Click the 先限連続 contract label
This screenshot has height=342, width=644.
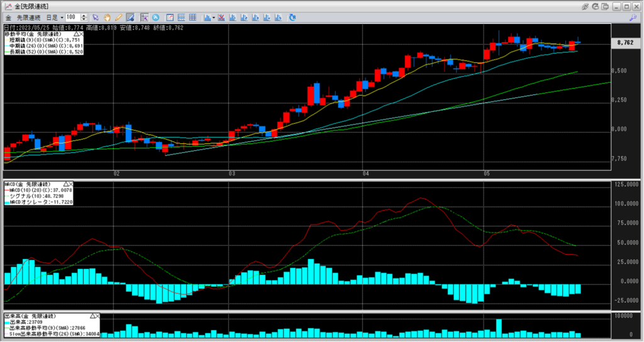tap(30, 17)
